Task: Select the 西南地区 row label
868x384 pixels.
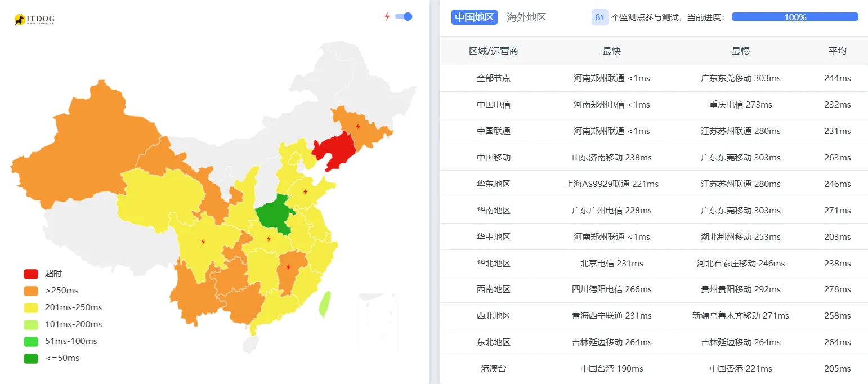Action: tap(494, 289)
